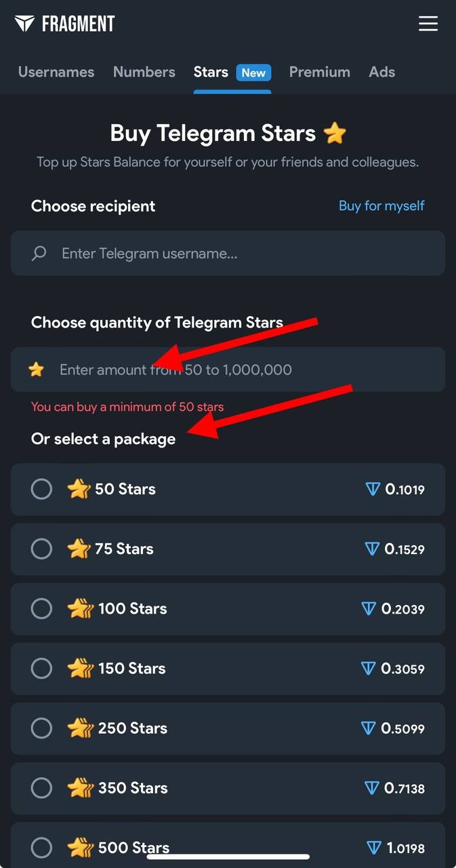Choose the 150 Stars radio button
Image resolution: width=456 pixels, height=868 pixels.
(41, 669)
